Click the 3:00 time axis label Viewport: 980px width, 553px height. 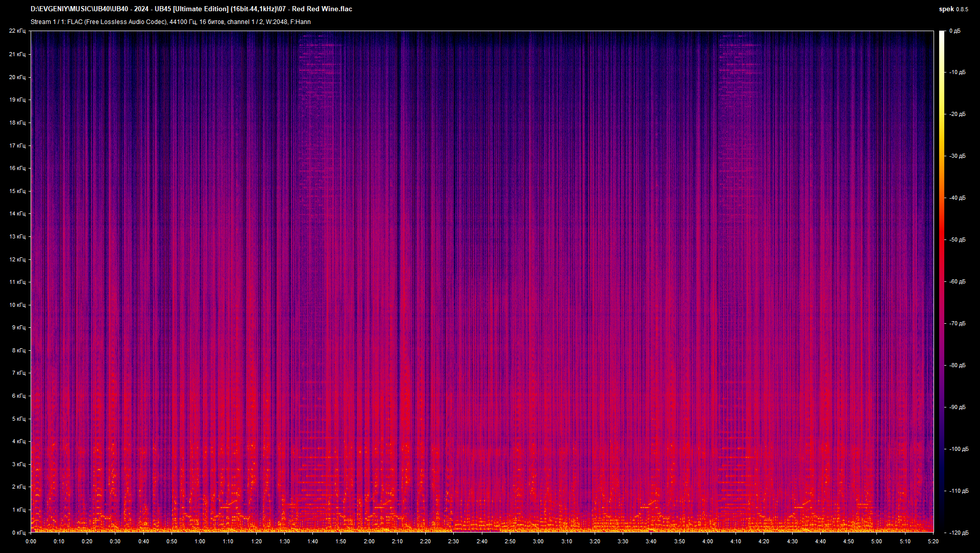[538, 541]
